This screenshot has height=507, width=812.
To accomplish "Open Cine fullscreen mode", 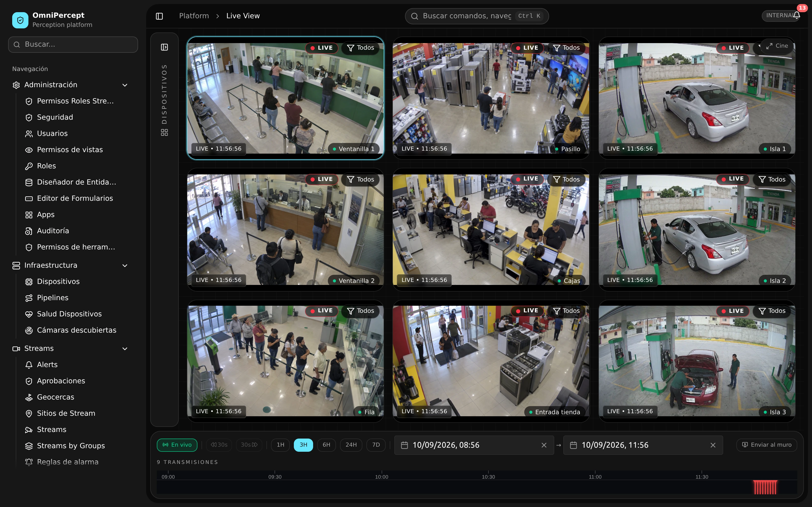I will tap(777, 46).
